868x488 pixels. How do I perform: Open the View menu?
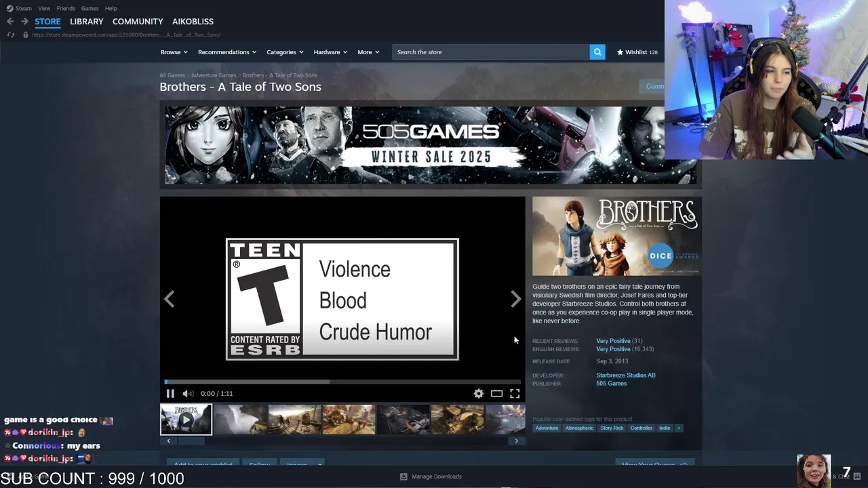tap(44, 8)
